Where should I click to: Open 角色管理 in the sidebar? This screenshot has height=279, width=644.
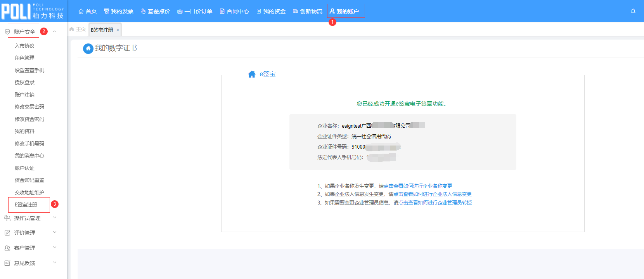click(24, 58)
